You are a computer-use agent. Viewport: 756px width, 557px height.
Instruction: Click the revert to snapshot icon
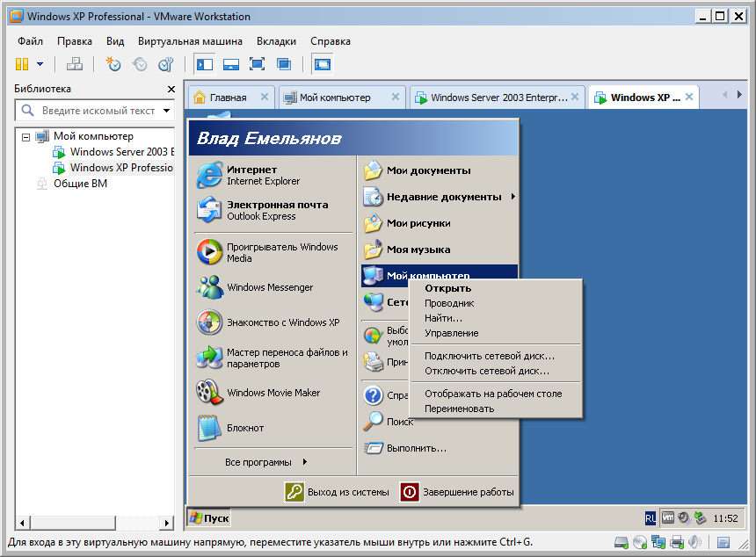click(140, 64)
